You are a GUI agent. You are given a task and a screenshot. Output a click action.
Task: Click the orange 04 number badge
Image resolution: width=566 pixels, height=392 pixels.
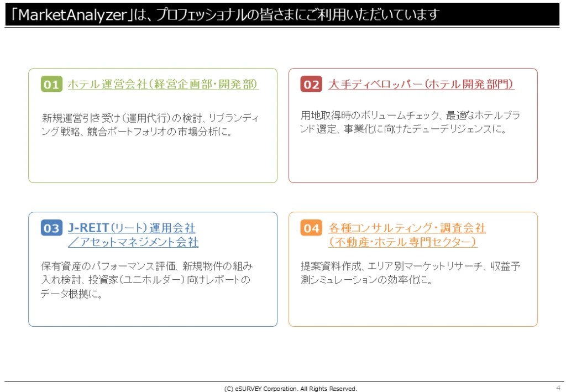(311, 228)
